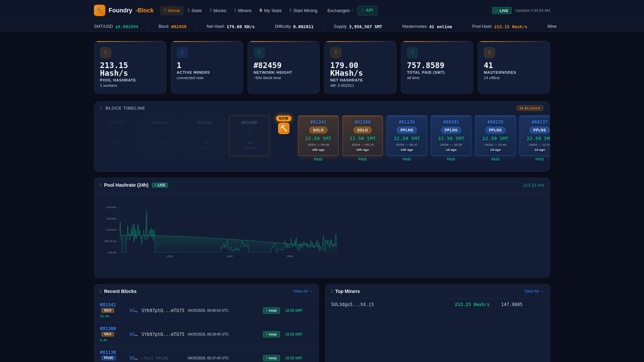Navigate to Miners page
Image resolution: width=644 pixels, height=362 pixels.
point(243,10)
